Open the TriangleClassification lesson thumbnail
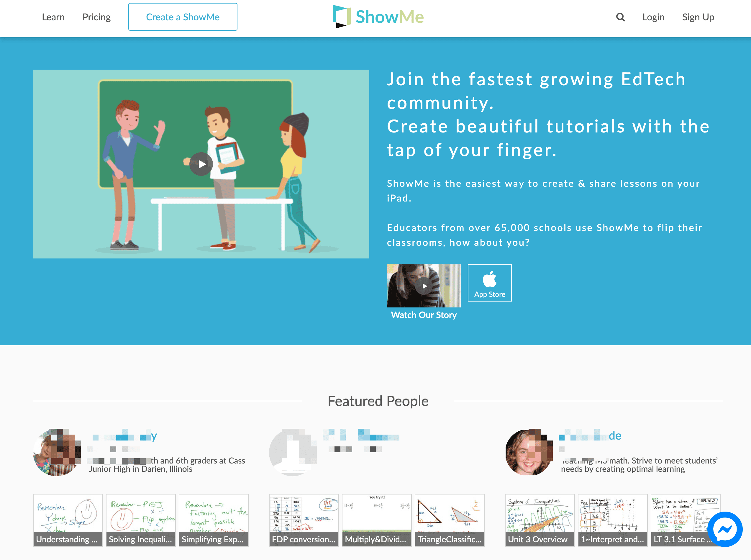 (449, 520)
